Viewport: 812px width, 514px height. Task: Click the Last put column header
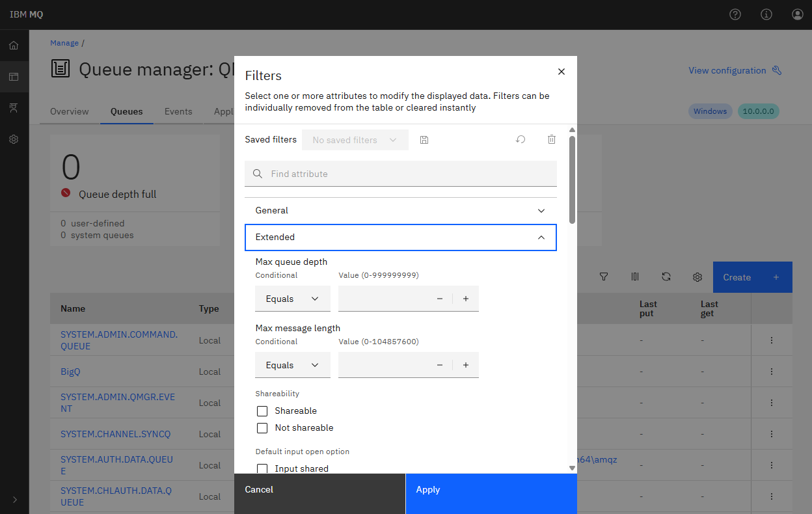tap(648, 308)
